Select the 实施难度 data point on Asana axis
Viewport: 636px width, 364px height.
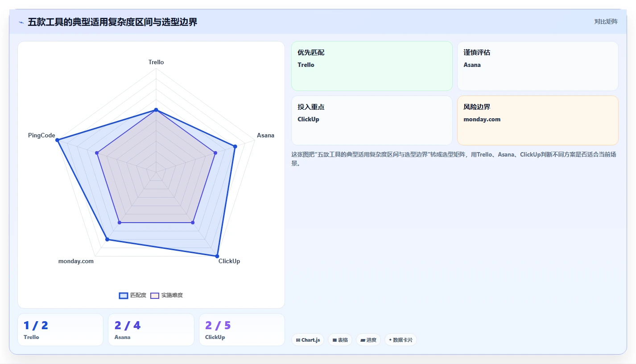pos(215,153)
